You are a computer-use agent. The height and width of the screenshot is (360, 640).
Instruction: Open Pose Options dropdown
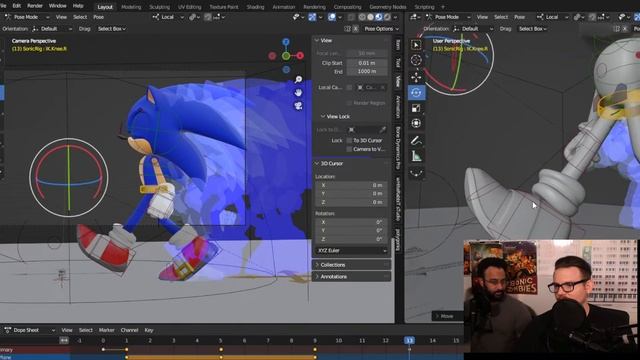pyautogui.click(x=382, y=29)
